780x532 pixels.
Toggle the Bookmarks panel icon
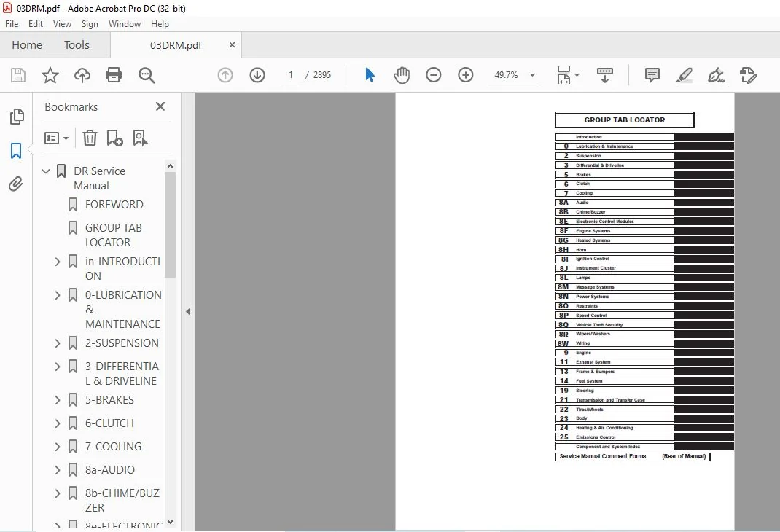pyautogui.click(x=17, y=151)
